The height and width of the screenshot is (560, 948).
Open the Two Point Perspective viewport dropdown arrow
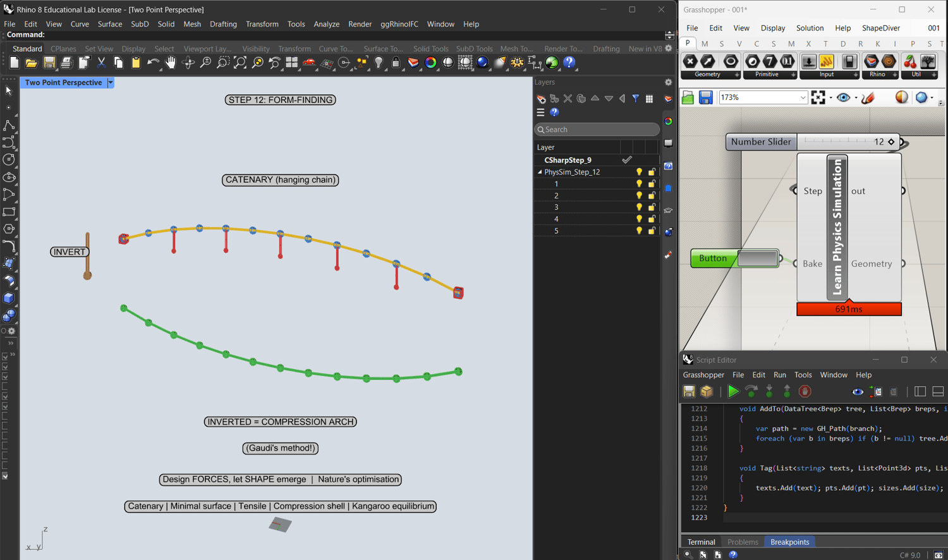111,83
